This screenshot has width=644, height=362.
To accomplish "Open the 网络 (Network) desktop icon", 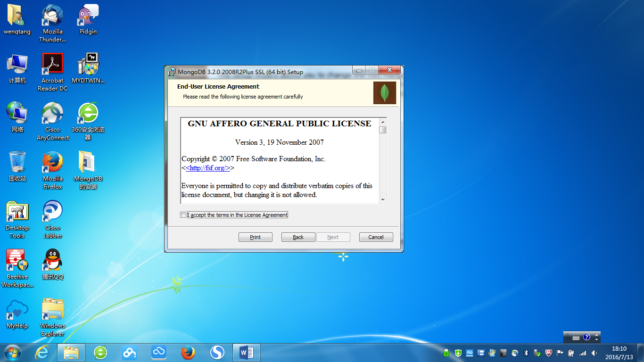I will [17, 118].
